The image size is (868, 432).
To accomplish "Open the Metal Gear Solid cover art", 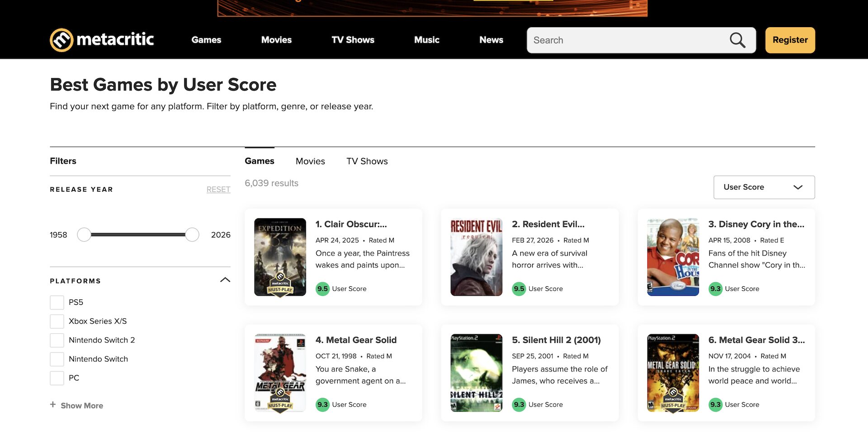I will (280, 373).
